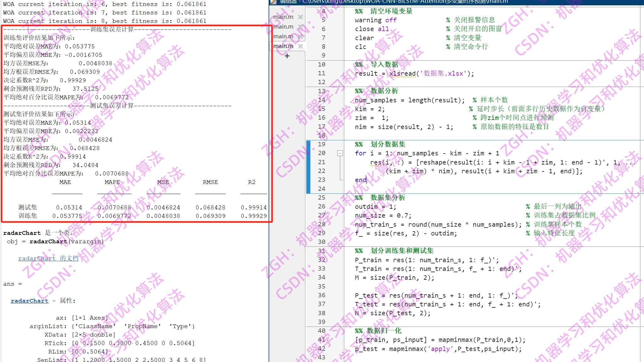The height and width of the screenshot is (362, 644).
Task: Click 'obj = radarChart(varargin)' in command window
Action: (55, 241)
